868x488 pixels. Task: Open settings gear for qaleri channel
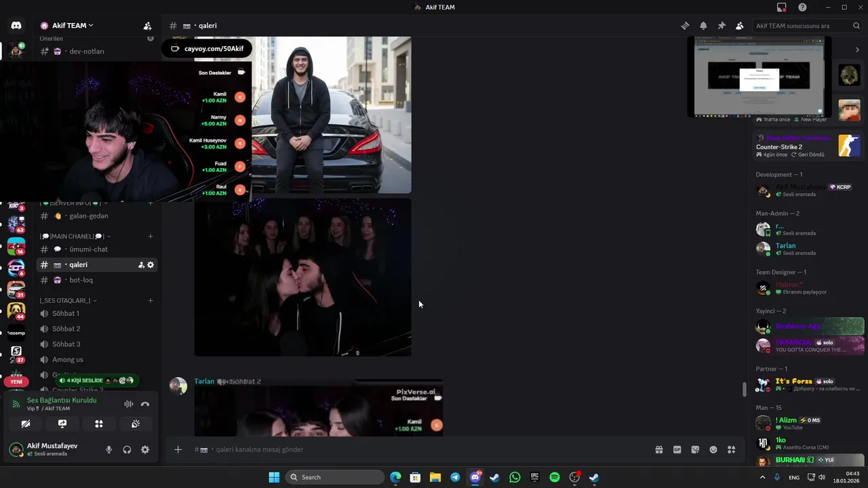[x=151, y=265]
